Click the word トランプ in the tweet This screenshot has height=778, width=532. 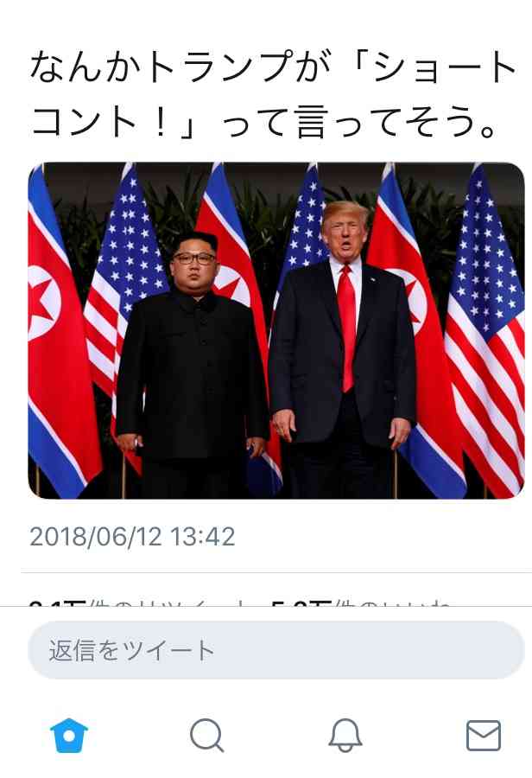click(x=218, y=68)
